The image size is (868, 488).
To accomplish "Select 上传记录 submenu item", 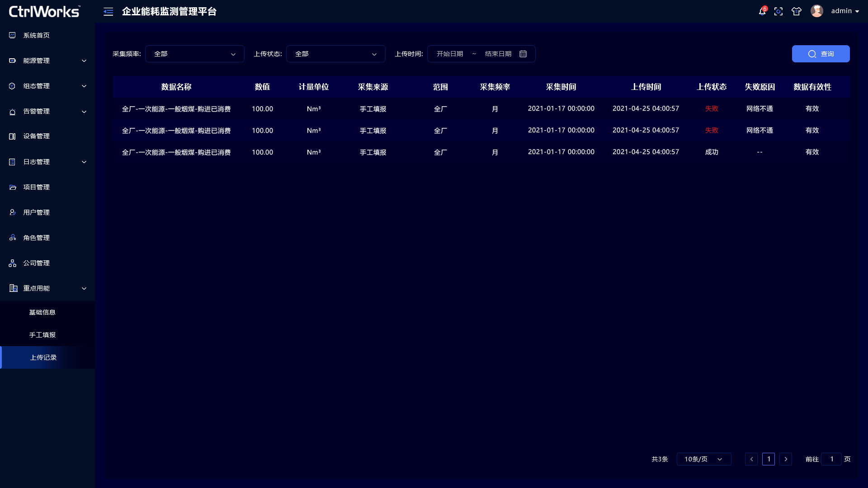I will click(x=47, y=357).
